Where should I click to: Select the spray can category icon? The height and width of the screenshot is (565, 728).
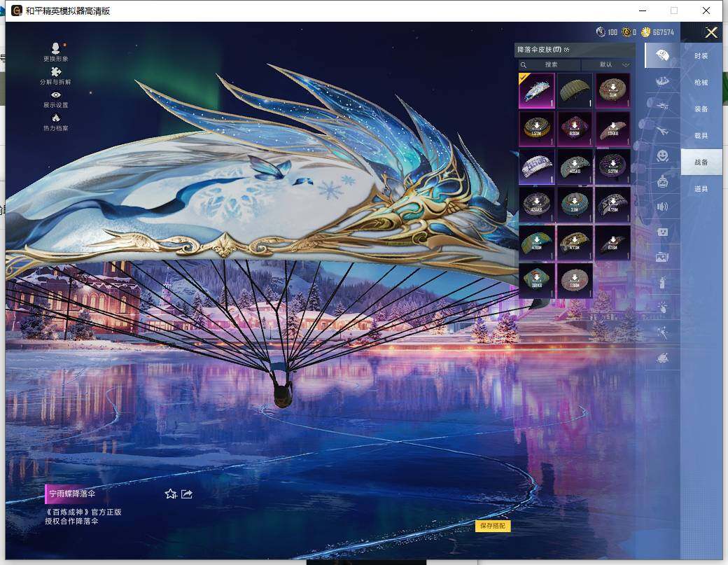click(x=662, y=282)
